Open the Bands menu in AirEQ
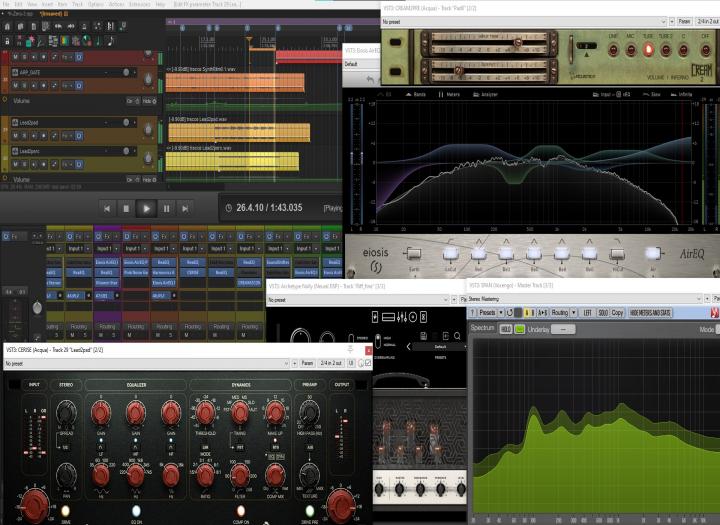The width and height of the screenshot is (720, 525). (416, 94)
